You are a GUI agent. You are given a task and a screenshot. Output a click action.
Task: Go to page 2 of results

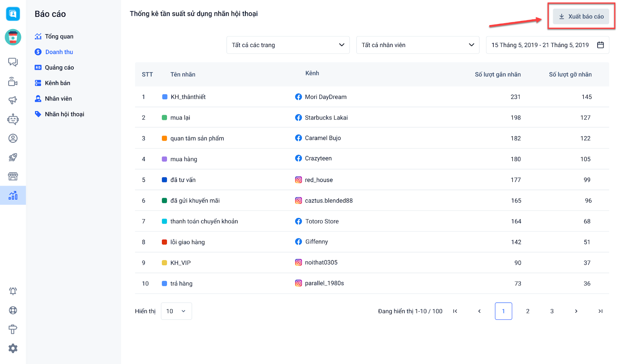click(528, 311)
